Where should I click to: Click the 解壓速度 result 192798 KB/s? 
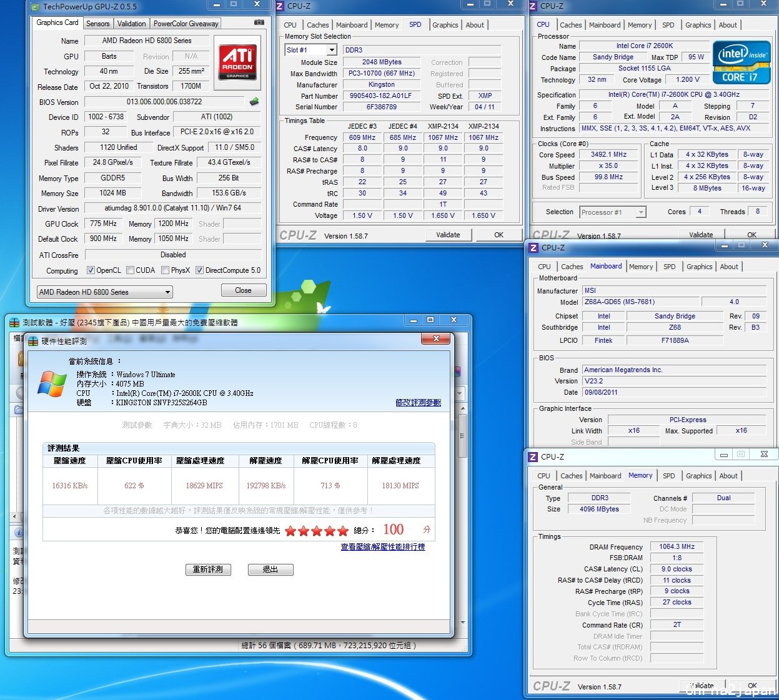coord(266,486)
